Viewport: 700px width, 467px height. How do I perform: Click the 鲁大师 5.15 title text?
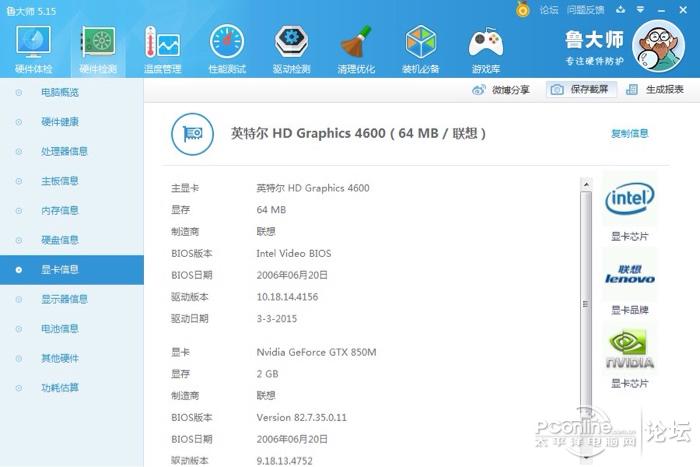tap(32, 11)
